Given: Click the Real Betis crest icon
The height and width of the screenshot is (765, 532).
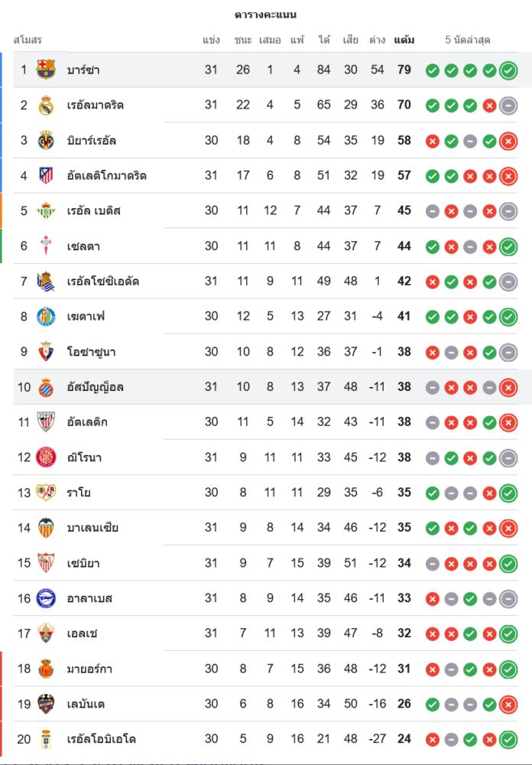Looking at the screenshot, I should (x=46, y=211).
